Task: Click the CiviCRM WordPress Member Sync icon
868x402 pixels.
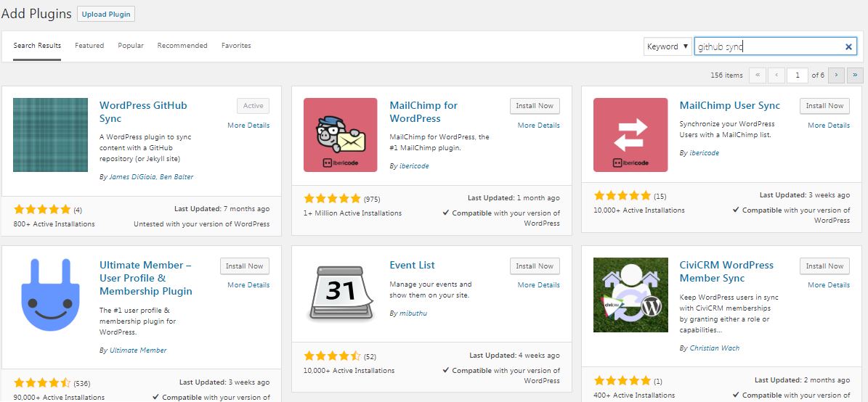Action: (630, 295)
